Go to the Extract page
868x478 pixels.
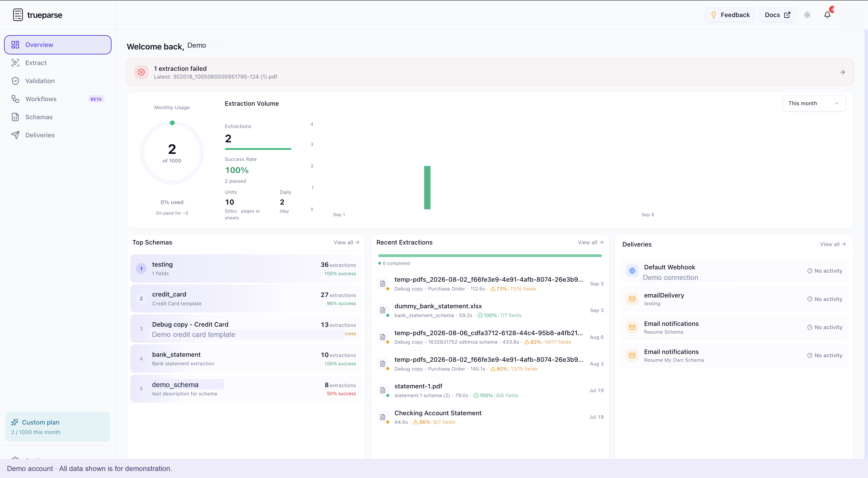[58, 63]
